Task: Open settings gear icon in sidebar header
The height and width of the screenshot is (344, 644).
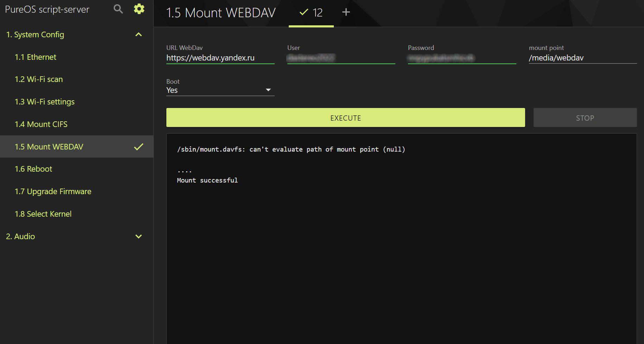Action: (x=139, y=9)
